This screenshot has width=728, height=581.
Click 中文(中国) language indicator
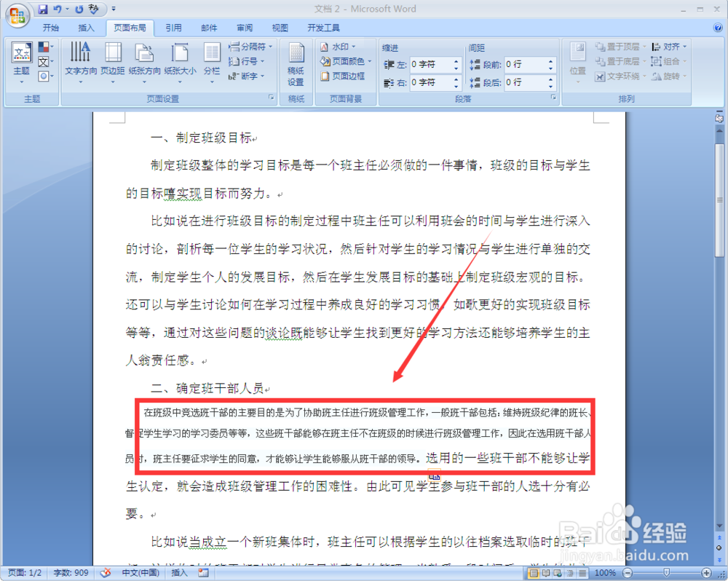pyautogui.click(x=141, y=573)
